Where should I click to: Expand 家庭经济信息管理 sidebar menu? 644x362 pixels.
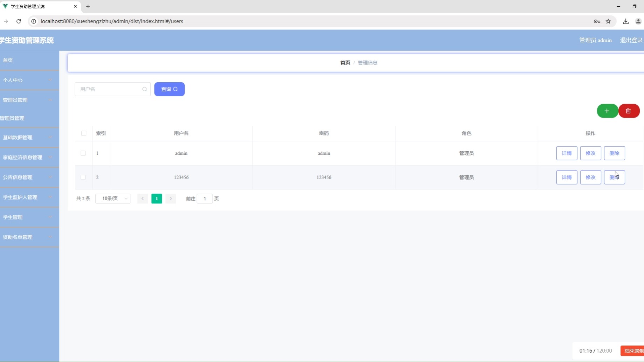pos(29,158)
